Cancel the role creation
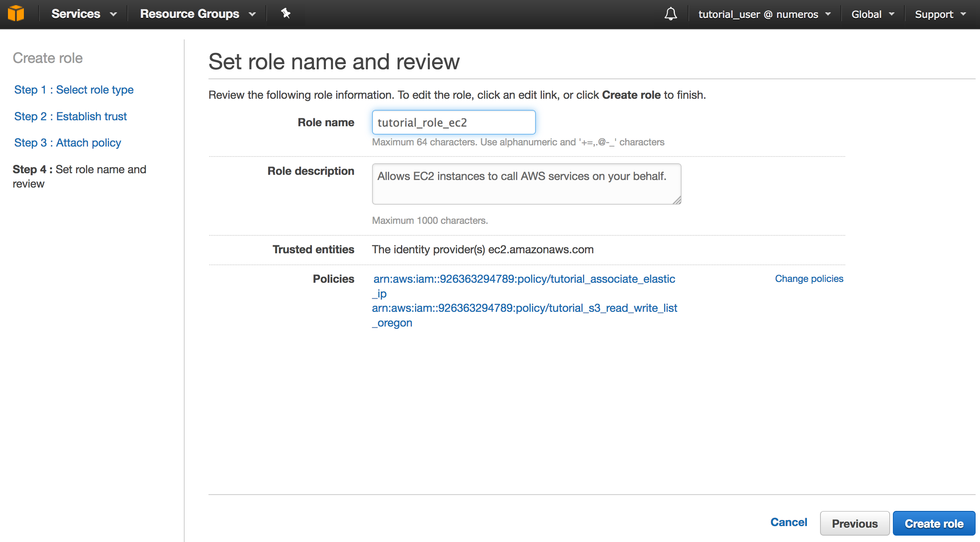The height and width of the screenshot is (542, 980). pos(789,522)
